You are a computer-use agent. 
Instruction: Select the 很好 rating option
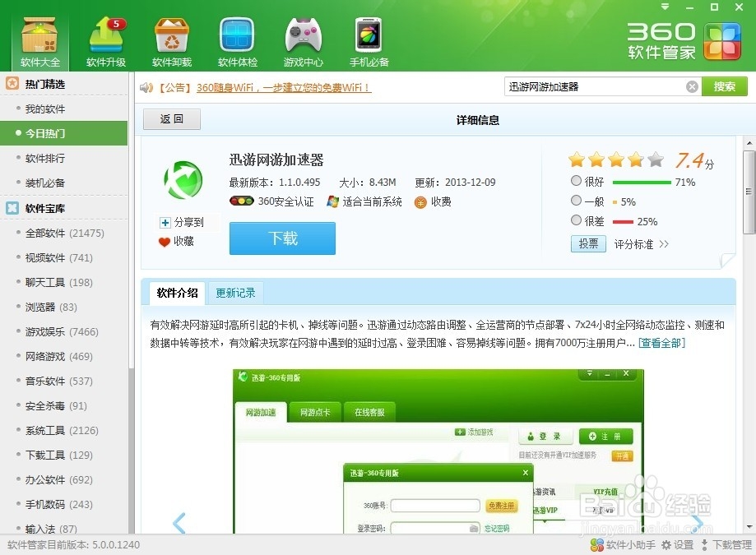pyautogui.click(x=576, y=181)
